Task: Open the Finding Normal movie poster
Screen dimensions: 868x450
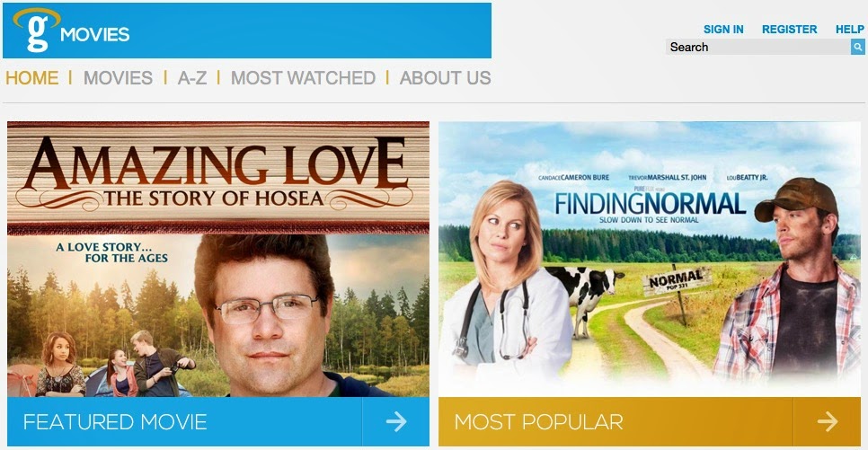Action: point(650,259)
